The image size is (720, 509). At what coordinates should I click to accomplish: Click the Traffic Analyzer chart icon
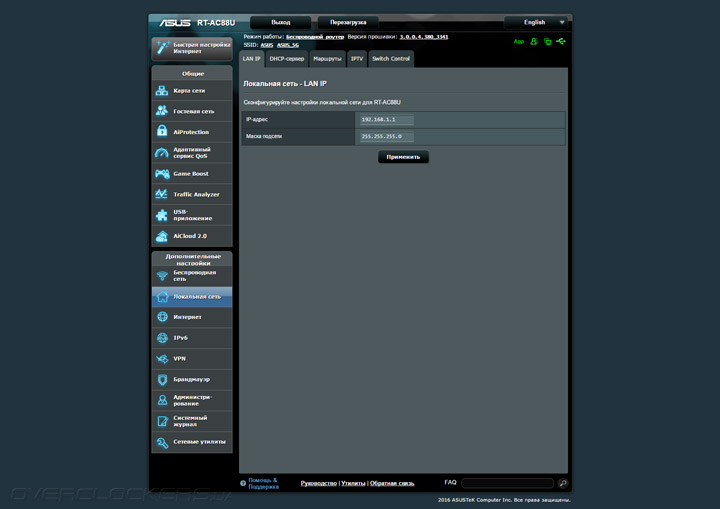162,194
